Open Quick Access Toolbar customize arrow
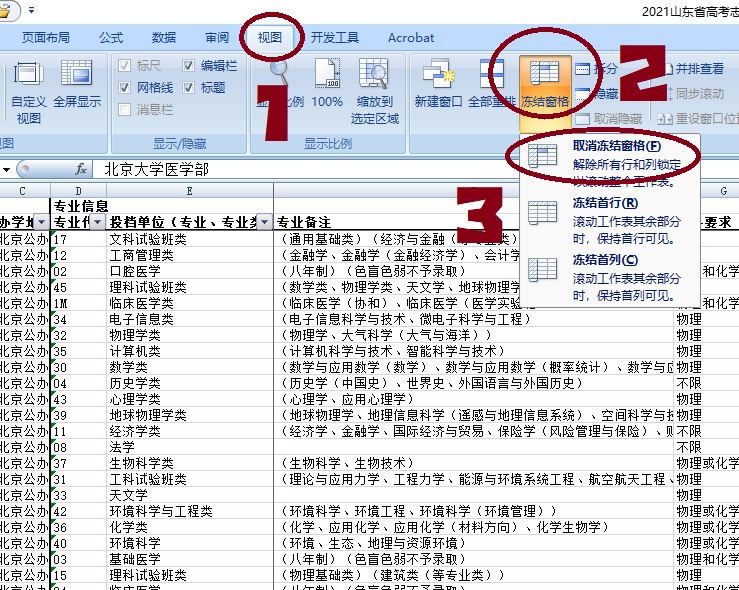The height and width of the screenshot is (590, 739). (32, 10)
